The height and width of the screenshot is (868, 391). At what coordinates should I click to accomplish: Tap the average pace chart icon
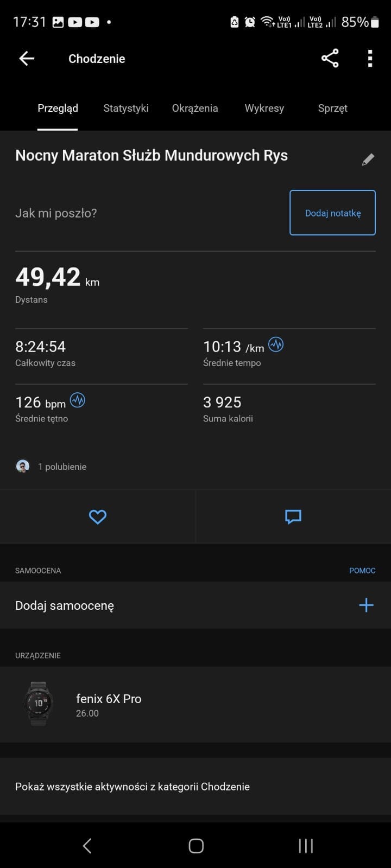coord(276,345)
